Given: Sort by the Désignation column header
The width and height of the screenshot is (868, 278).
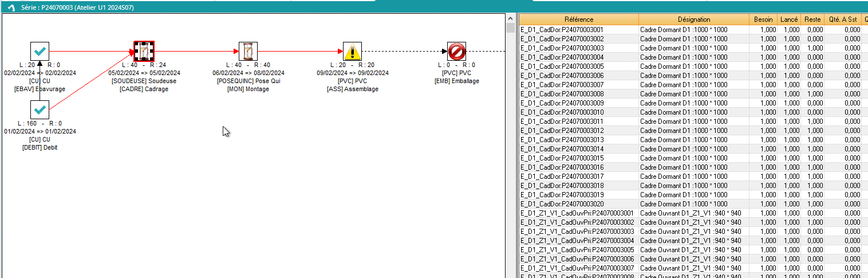Looking at the screenshot, I should pos(693,19).
